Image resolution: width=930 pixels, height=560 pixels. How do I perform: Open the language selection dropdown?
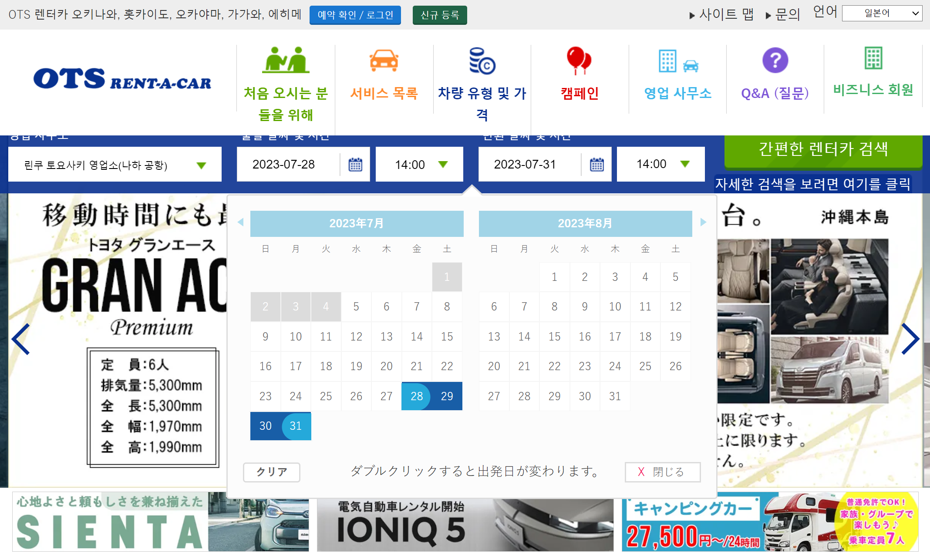(x=882, y=13)
